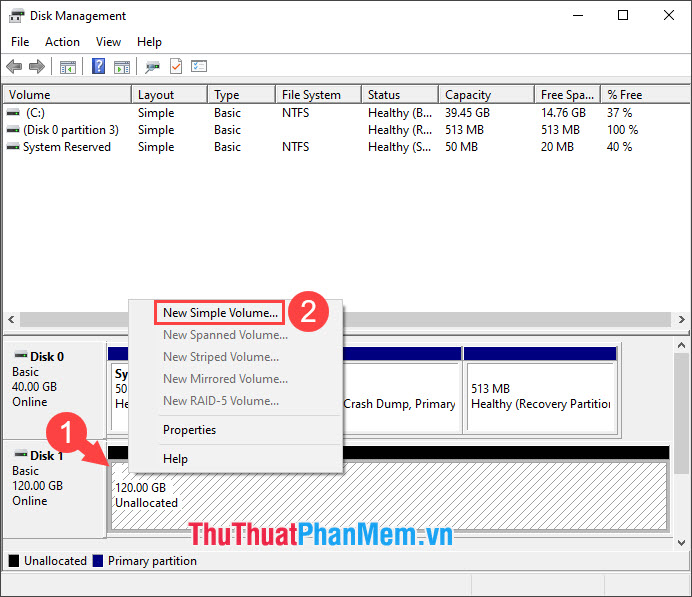Click the Healthy (B... status cell
Viewport: 692px width, 597px height.
pos(400,113)
